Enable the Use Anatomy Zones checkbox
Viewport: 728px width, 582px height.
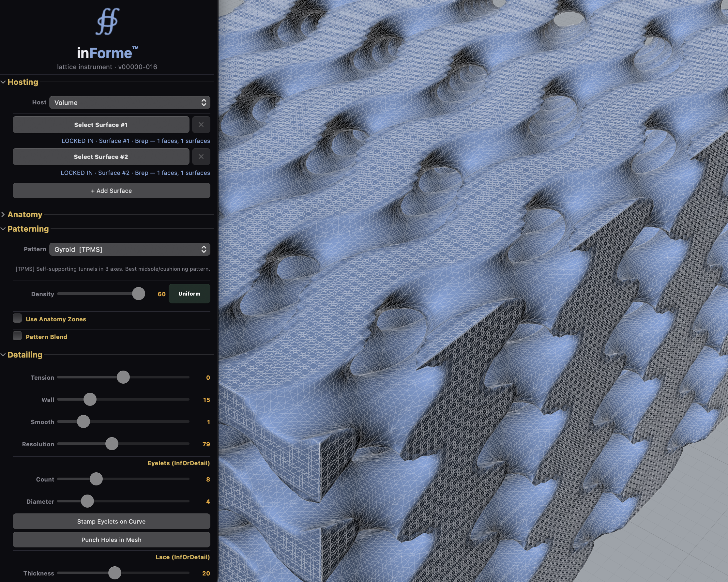point(17,318)
